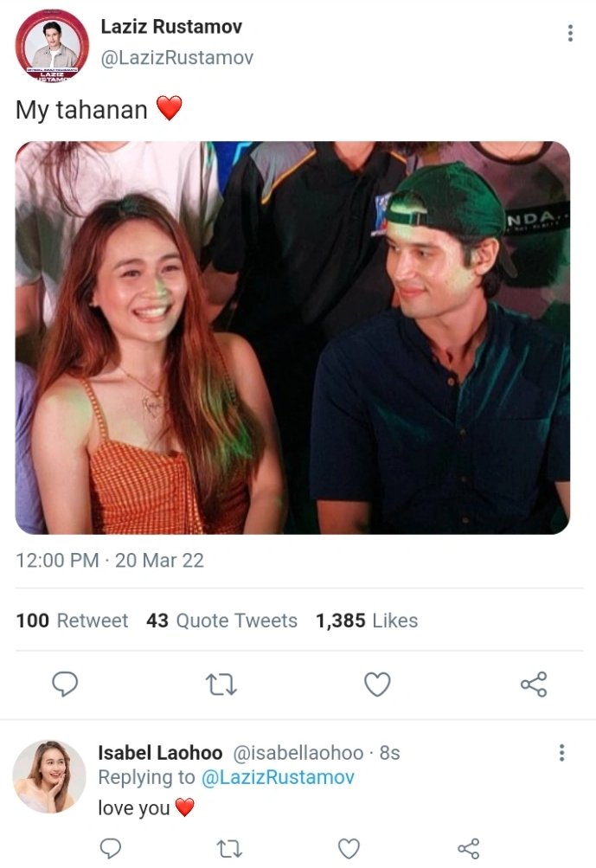Open the tweet's photo in full view
596x868 pixels.
click(x=292, y=338)
